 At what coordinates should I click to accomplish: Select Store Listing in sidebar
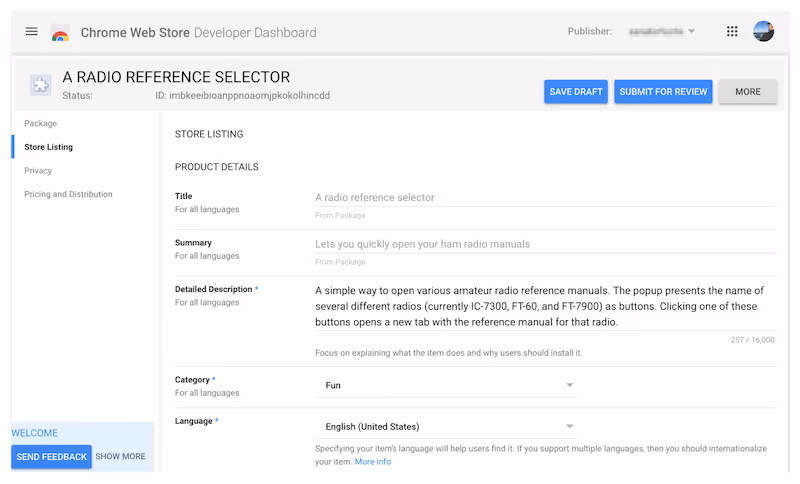tap(48, 147)
